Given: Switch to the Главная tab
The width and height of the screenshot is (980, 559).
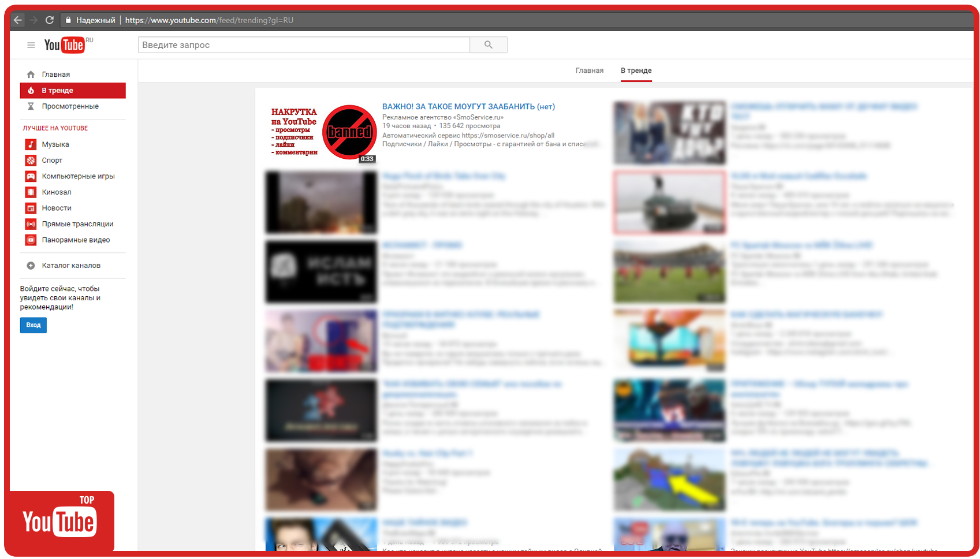Looking at the screenshot, I should click(590, 70).
